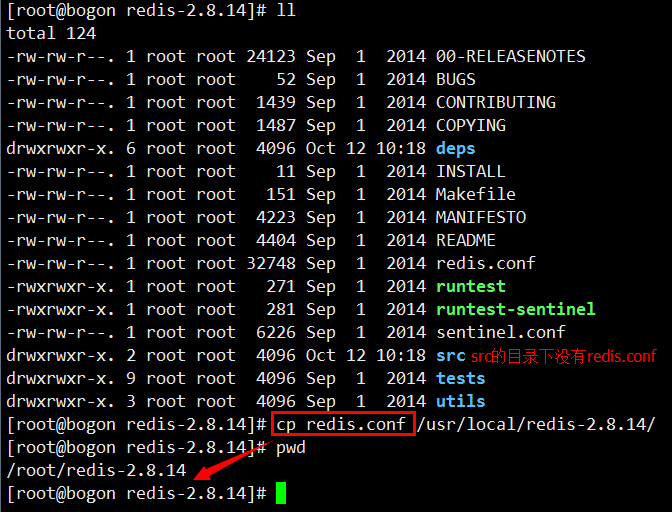672x512 pixels.
Task: Click the blue 'tests' directory name
Action: [461, 378]
